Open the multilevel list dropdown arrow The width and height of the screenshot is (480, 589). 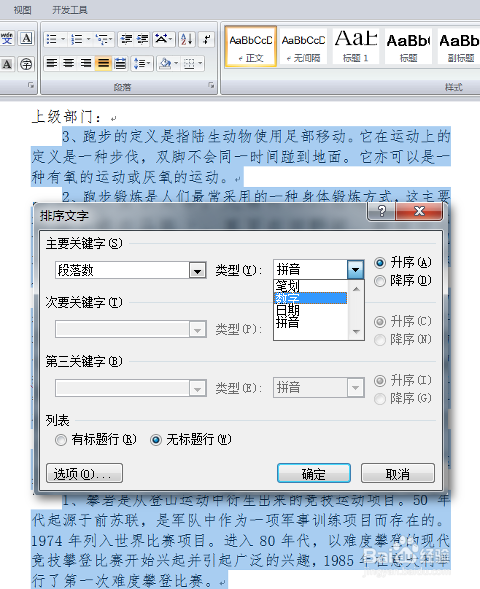[x=111, y=39]
